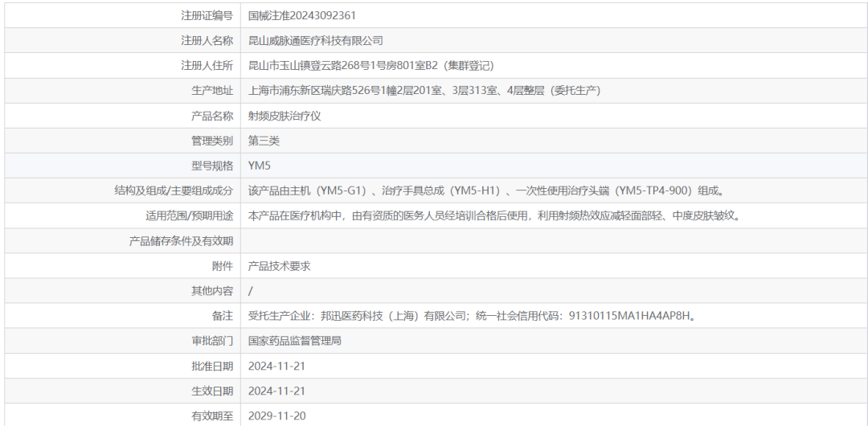
Task: Select intended use text starting 本产品在医疗机构中
Action: click(494, 216)
